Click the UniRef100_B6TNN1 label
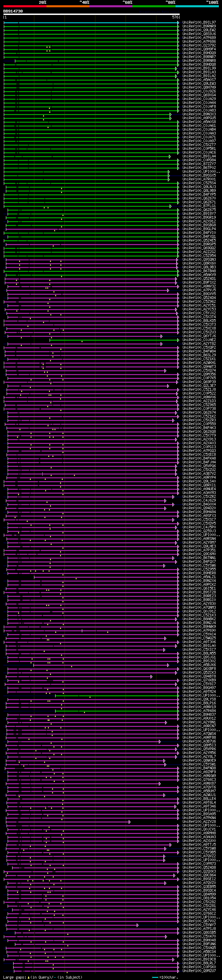 199,558
